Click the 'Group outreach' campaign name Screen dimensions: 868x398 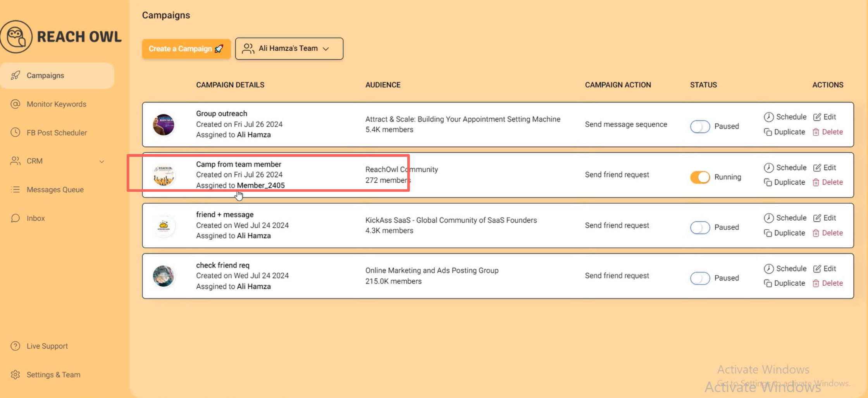pyautogui.click(x=222, y=113)
